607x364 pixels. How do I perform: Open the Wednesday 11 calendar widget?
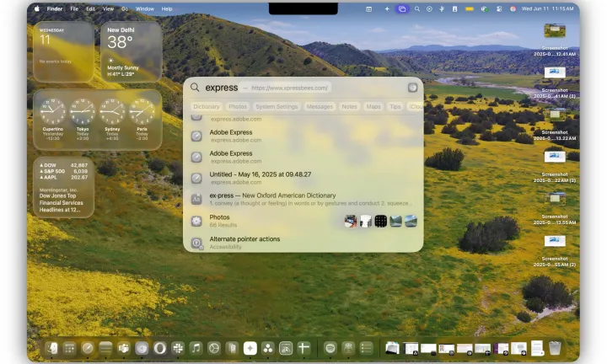click(64, 52)
